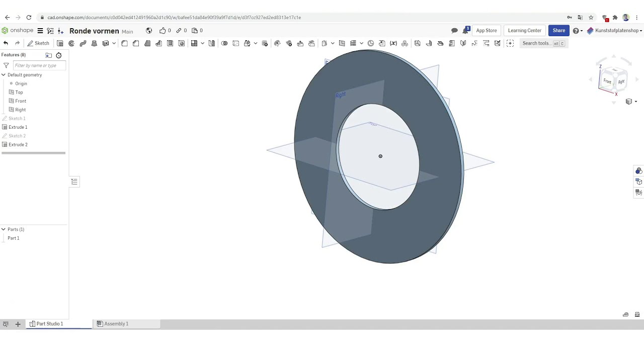
Task: Select the Sweep tool
Action: 83,43
